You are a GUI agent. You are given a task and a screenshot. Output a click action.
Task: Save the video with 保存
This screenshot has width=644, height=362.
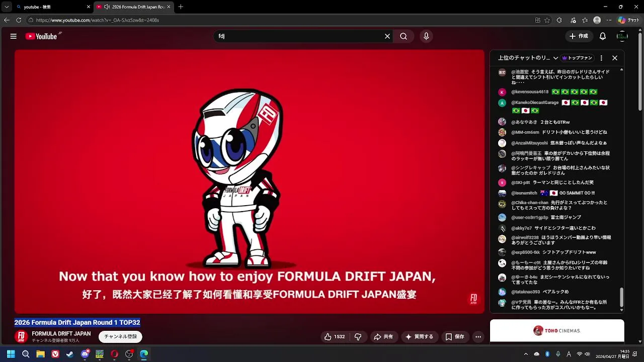(455, 337)
